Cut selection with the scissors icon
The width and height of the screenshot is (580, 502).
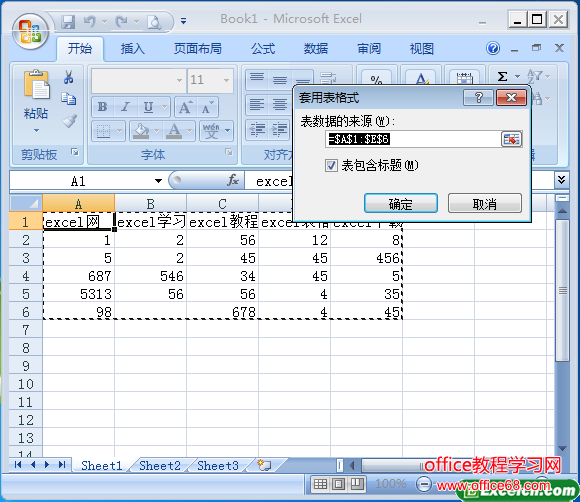tap(68, 77)
